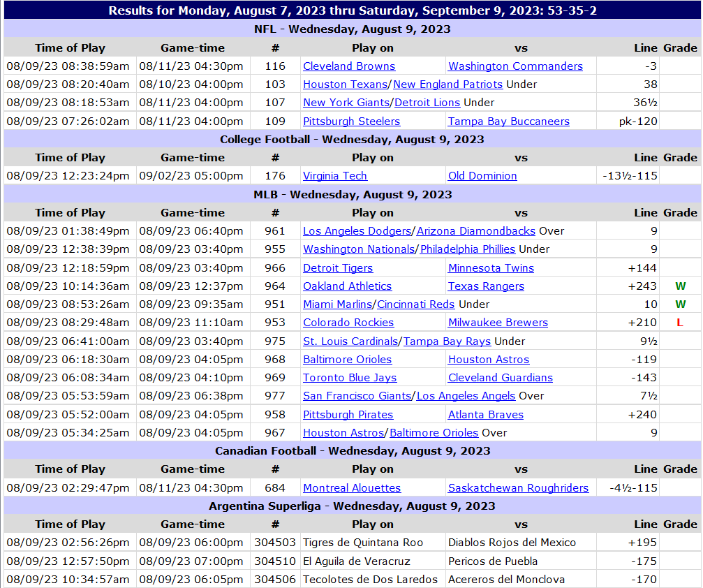Open the Houston Texans link
This screenshot has height=588, width=703.
346,84
